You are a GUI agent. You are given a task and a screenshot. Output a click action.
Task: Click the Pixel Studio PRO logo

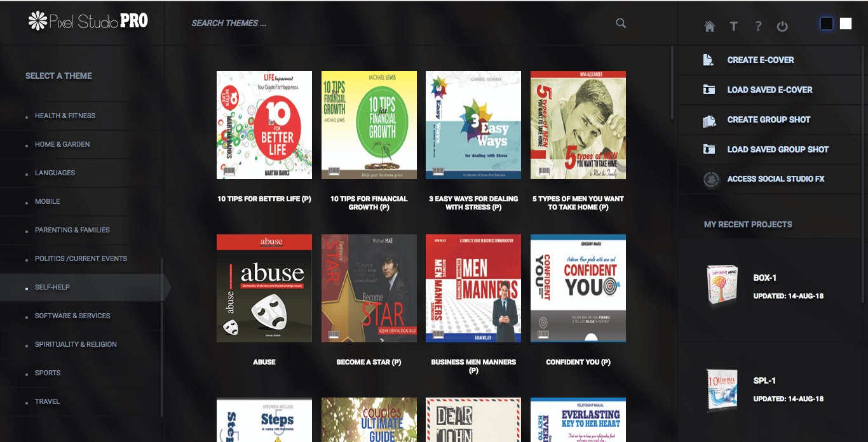tap(88, 21)
